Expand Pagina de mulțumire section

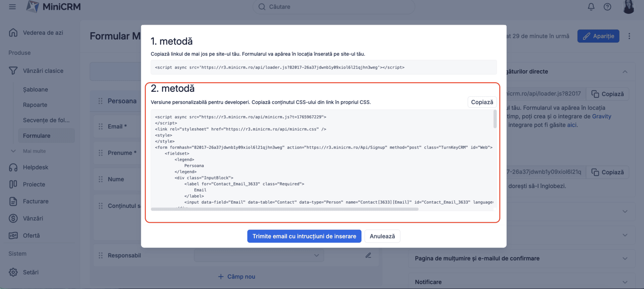625,259
